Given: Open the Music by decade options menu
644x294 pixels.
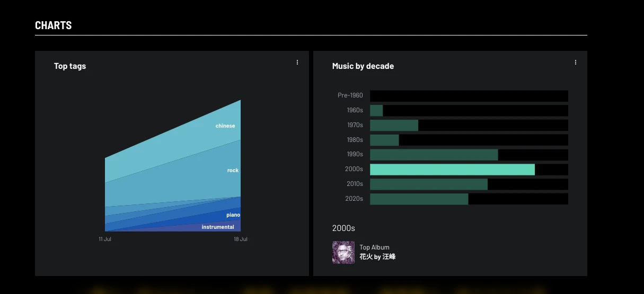Looking at the screenshot, I should click(576, 63).
